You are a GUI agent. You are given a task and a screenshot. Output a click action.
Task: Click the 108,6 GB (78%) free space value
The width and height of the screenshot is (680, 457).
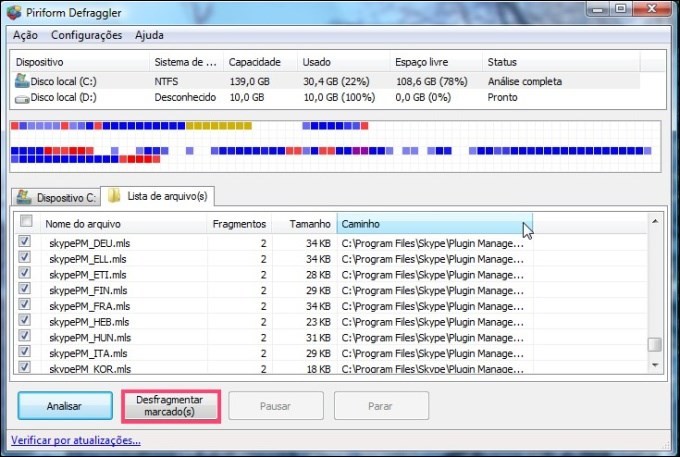432,82
